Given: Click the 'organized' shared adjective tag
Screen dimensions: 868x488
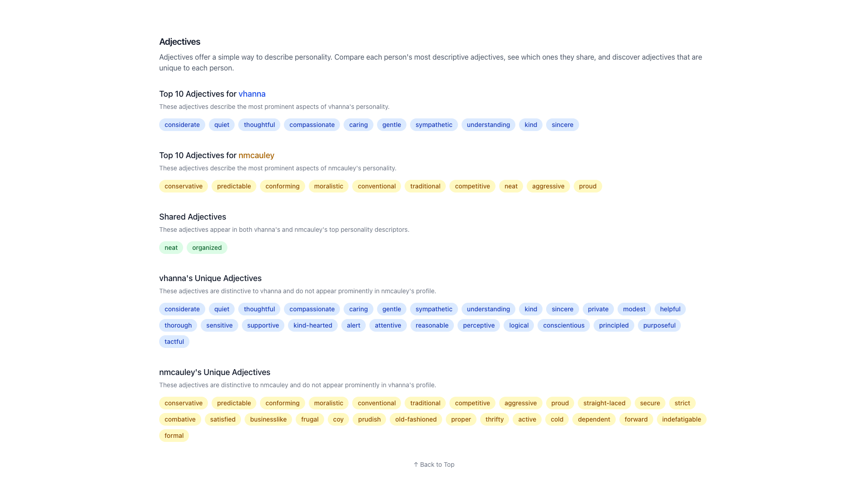Looking at the screenshot, I should (207, 248).
